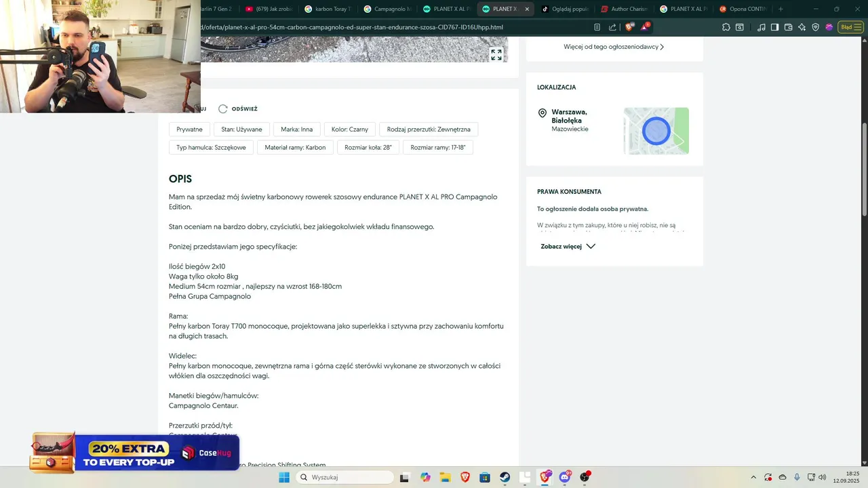Open the browser extensions puzzle icon

(x=726, y=27)
